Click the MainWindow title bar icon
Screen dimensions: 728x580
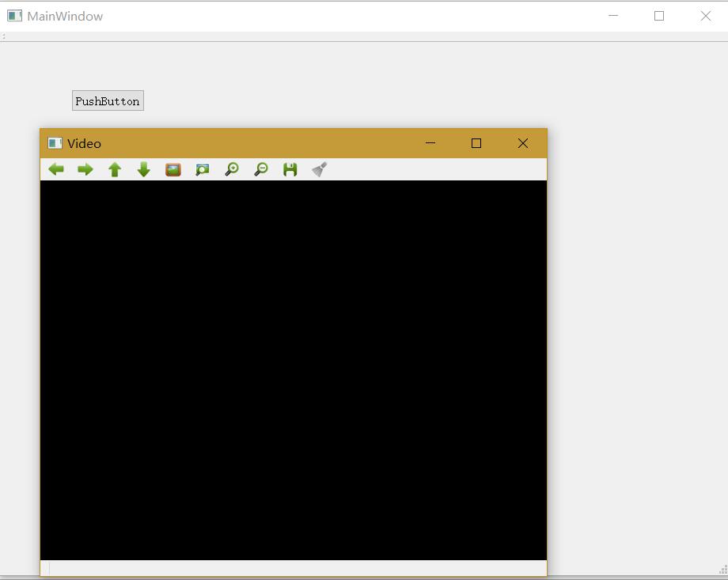coord(14,16)
